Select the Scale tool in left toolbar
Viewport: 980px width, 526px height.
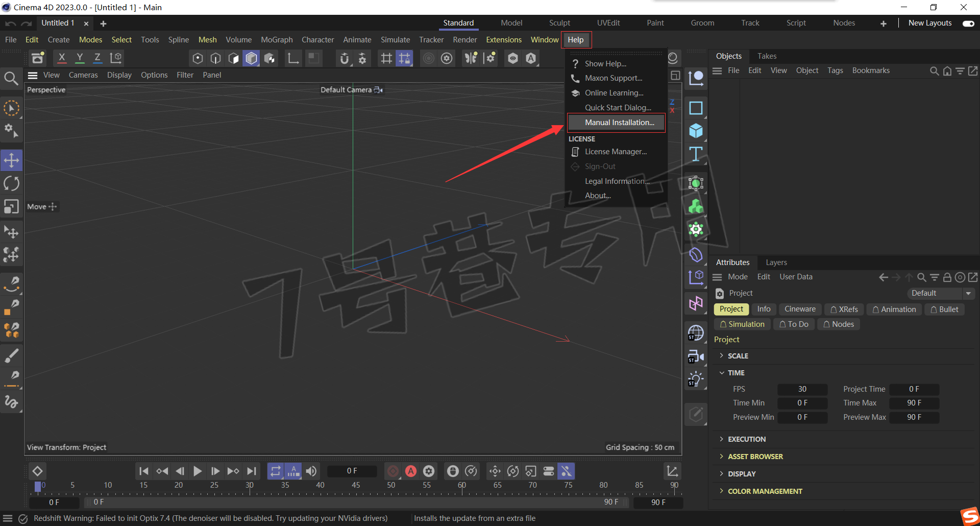tap(11, 206)
